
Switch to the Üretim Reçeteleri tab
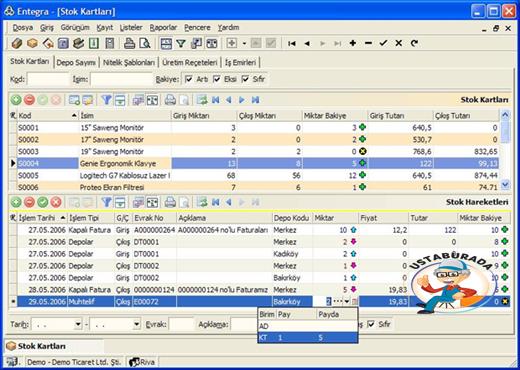click(x=189, y=62)
